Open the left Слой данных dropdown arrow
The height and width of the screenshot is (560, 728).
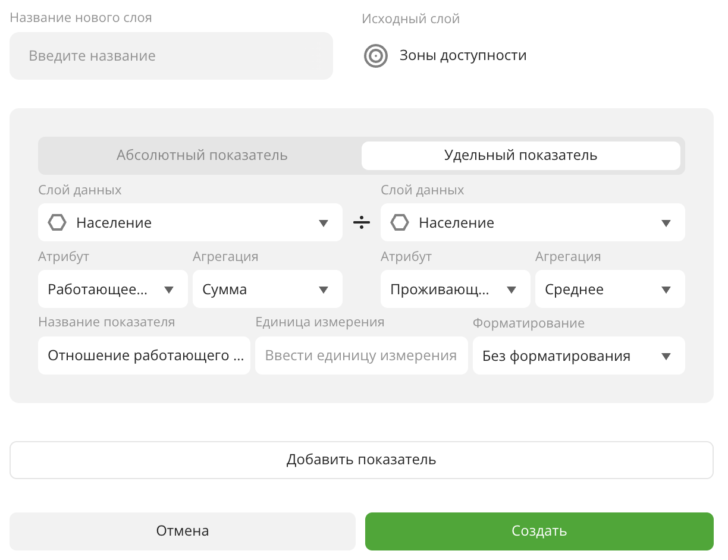[x=324, y=223]
